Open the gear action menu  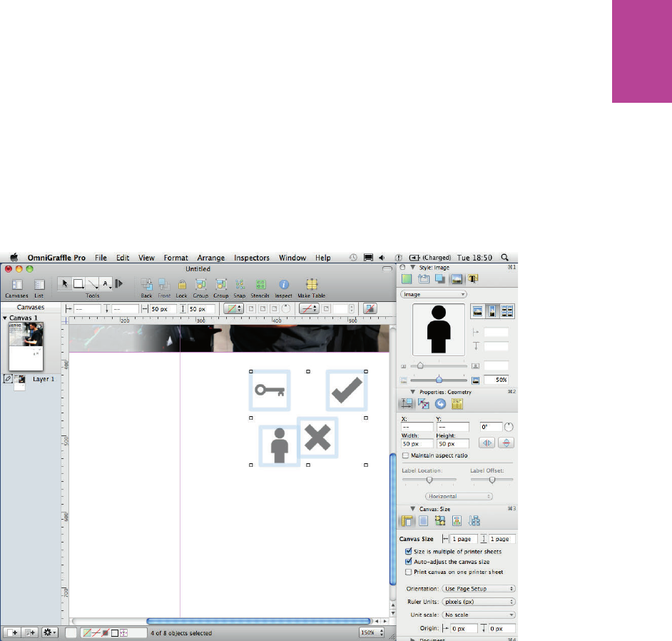tap(49, 632)
